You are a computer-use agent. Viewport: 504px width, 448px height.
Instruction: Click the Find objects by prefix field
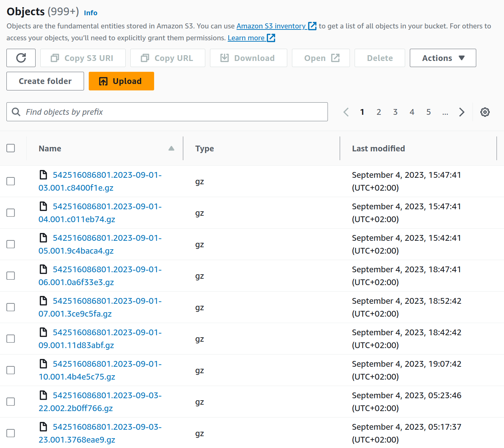173,112
